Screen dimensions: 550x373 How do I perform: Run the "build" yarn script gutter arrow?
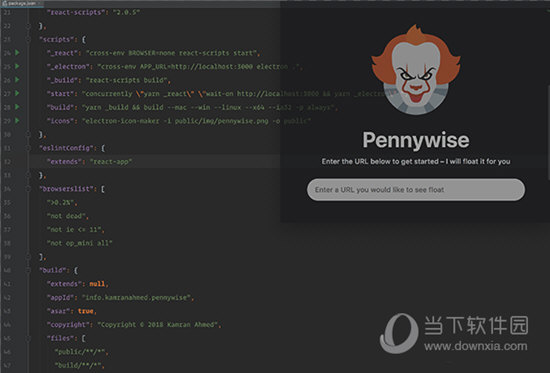coord(17,107)
